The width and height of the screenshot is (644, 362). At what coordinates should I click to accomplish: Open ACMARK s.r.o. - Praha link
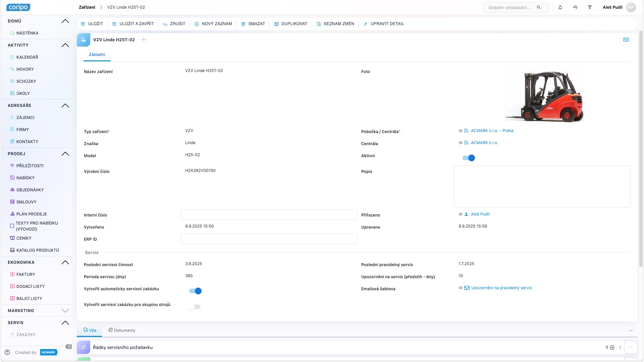(492, 131)
